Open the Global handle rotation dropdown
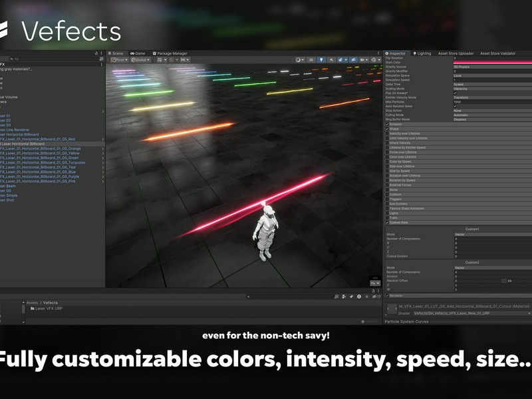Viewport: 532px width, 399px height. (140, 60)
